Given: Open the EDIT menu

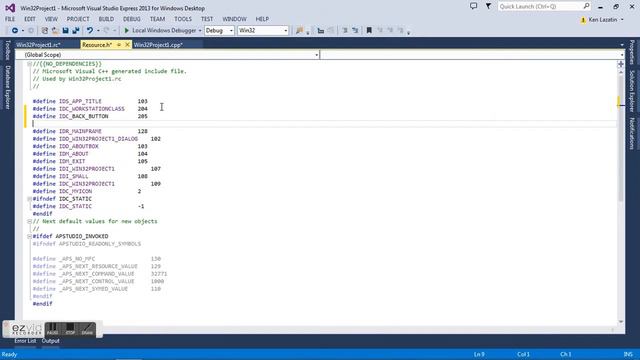Looking at the screenshot, I should [x=30, y=19].
